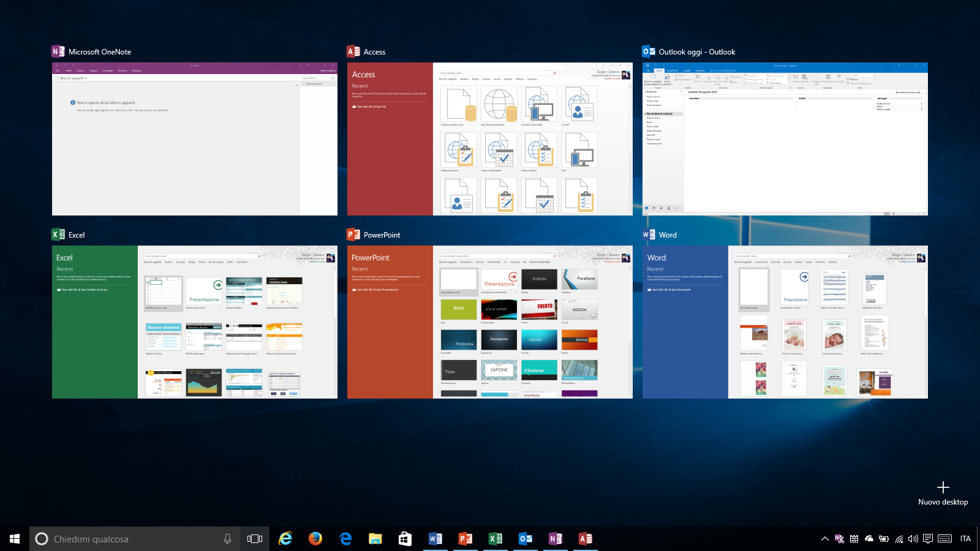
Task: Click the Access icon in the taskbar
Action: pos(586,539)
